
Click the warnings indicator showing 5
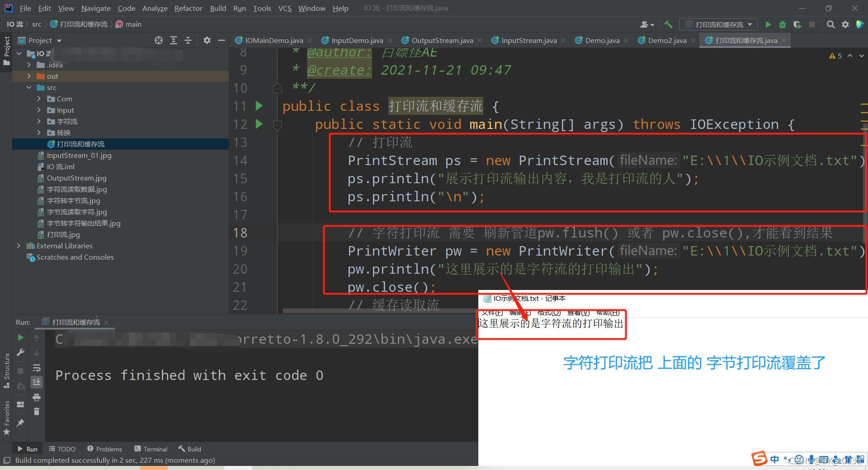(x=835, y=56)
